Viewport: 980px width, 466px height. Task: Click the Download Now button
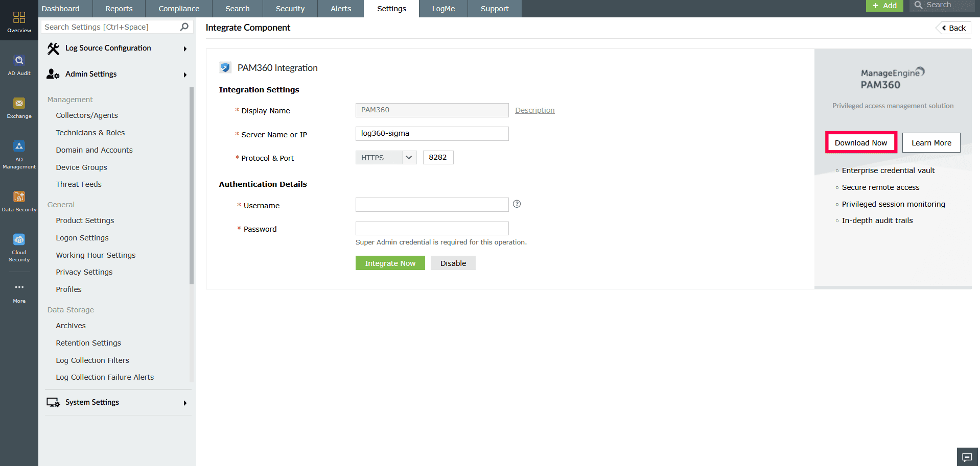coord(861,142)
